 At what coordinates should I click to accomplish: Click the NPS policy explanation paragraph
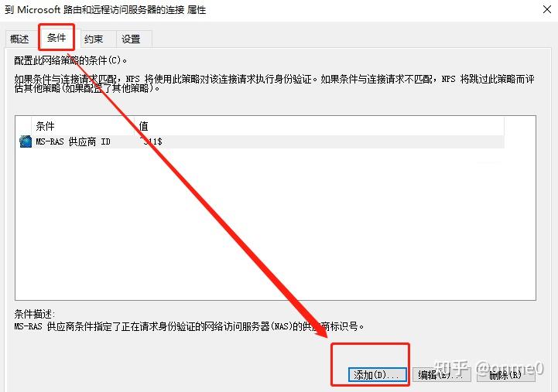coord(275,84)
